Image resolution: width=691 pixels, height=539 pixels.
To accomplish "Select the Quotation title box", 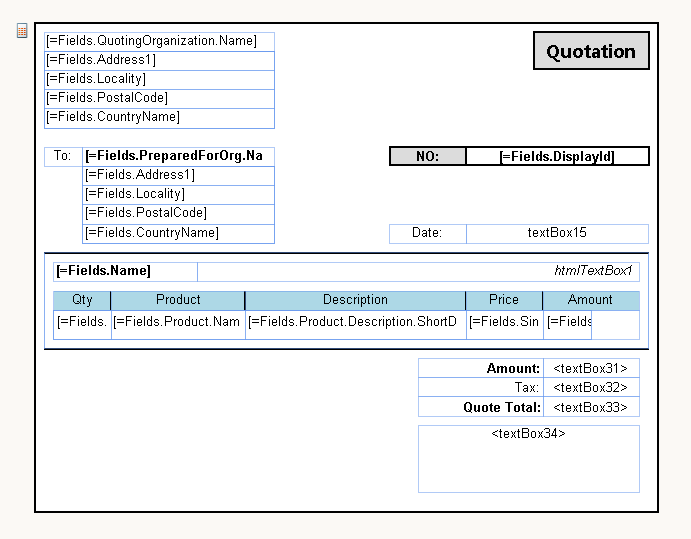I will point(591,51).
